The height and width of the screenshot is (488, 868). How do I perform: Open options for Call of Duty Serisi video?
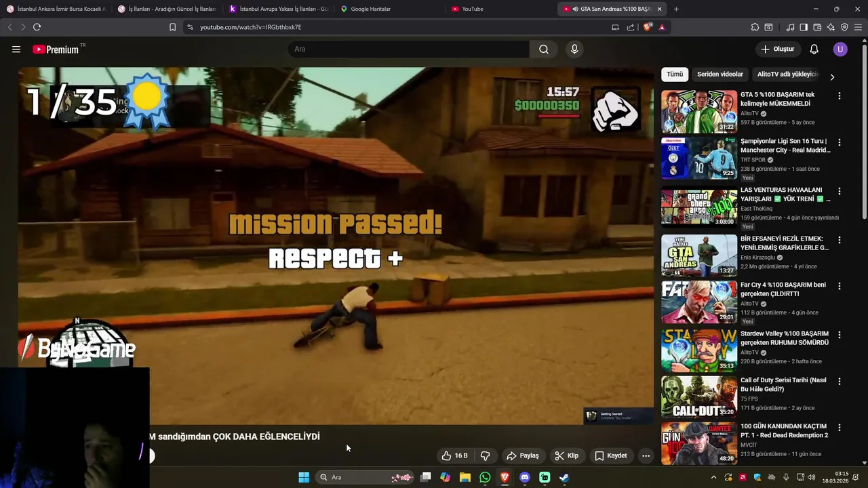point(839,382)
